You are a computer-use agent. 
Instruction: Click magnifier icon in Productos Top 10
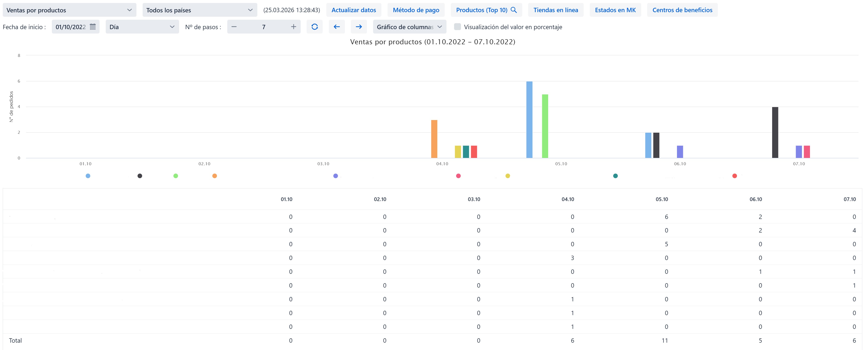tap(513, 10)
